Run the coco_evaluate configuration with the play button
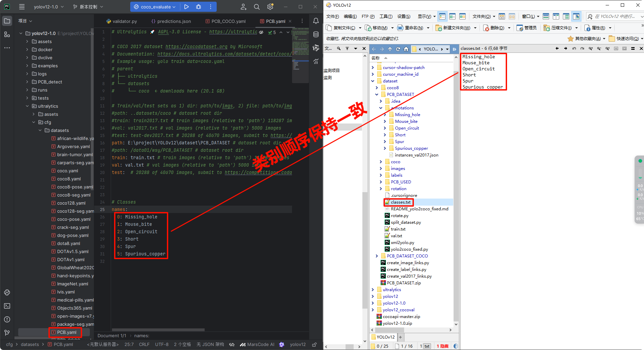 [186, 7]
